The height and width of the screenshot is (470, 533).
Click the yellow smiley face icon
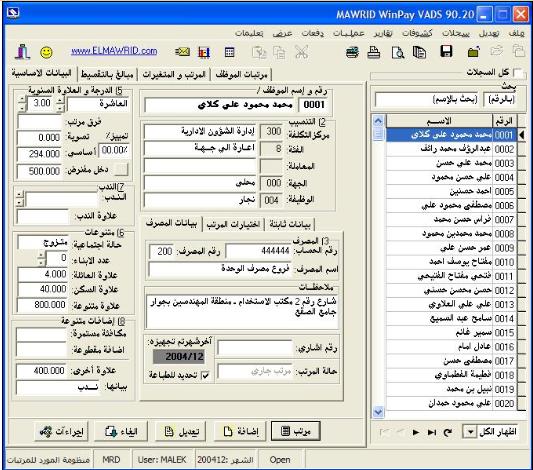tap(46, 52)
